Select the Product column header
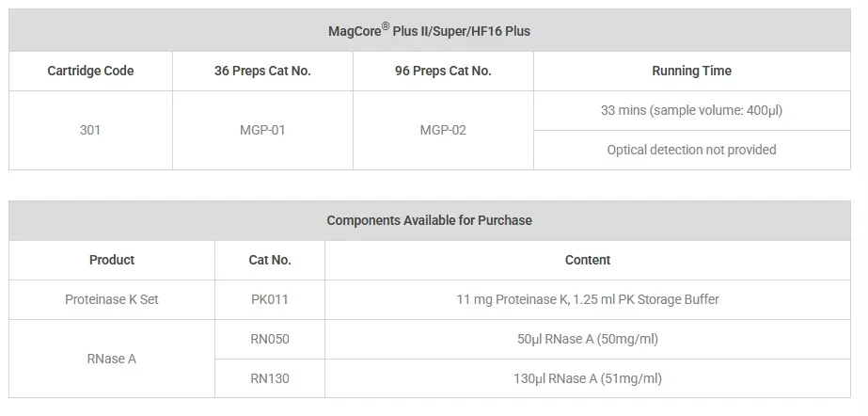 click(x=112, y=260)
